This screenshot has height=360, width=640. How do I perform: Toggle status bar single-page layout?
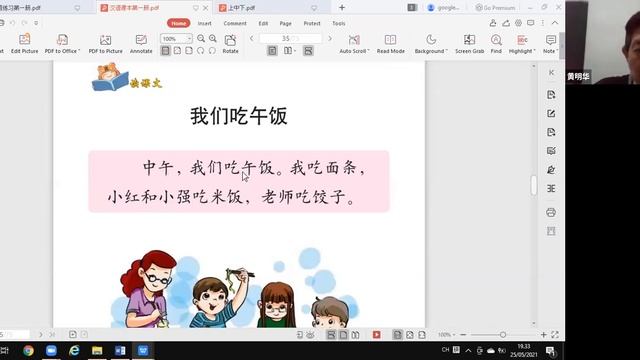[x=343, y=335]
